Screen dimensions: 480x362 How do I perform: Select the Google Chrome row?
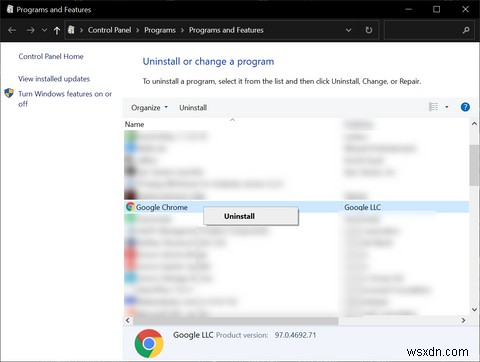(x=296, y=207)
